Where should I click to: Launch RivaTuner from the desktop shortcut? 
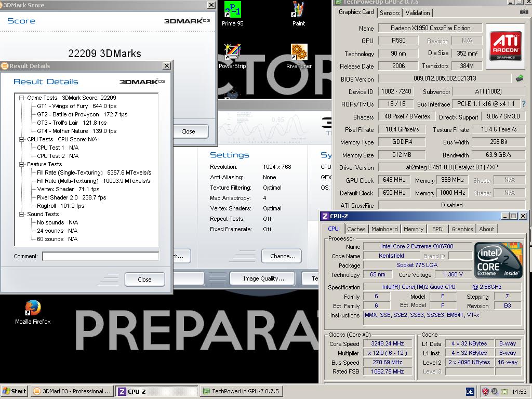coord(299,56)
